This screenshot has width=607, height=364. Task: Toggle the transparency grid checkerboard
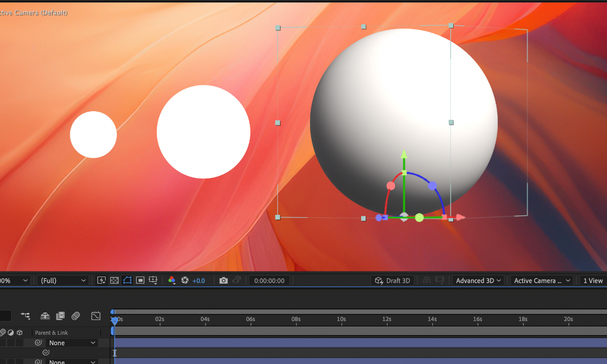(114, 281)
